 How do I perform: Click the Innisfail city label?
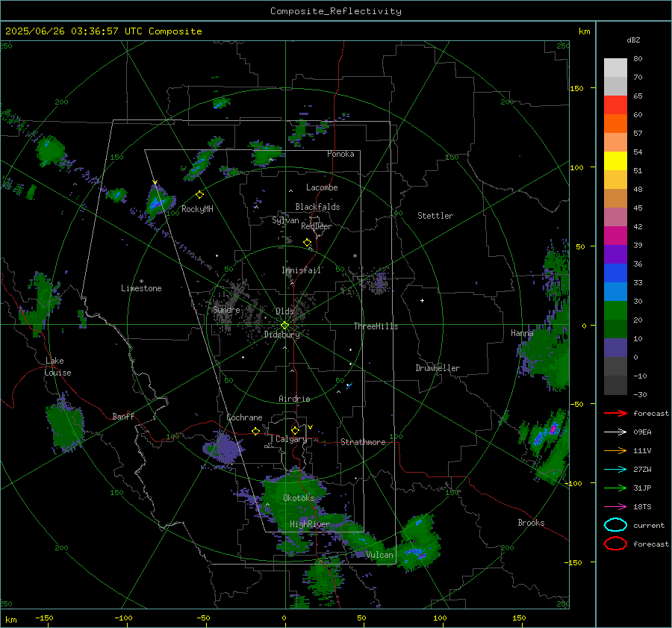[301, 270]
